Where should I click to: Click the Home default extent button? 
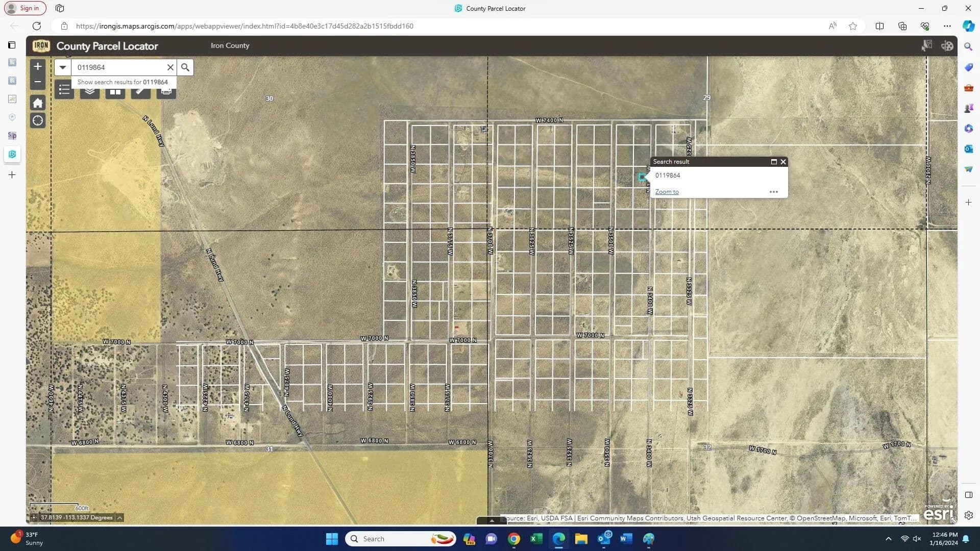click(38, 103)
